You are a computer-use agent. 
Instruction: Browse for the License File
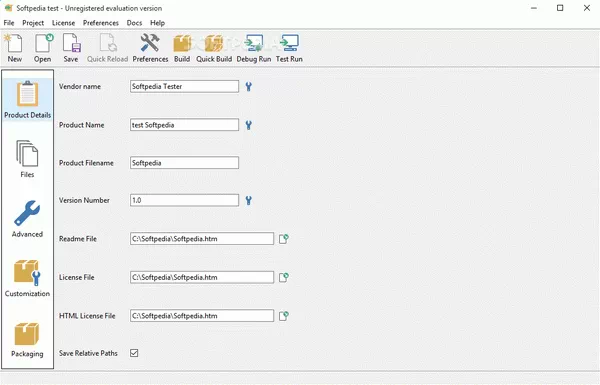(284, 277)
